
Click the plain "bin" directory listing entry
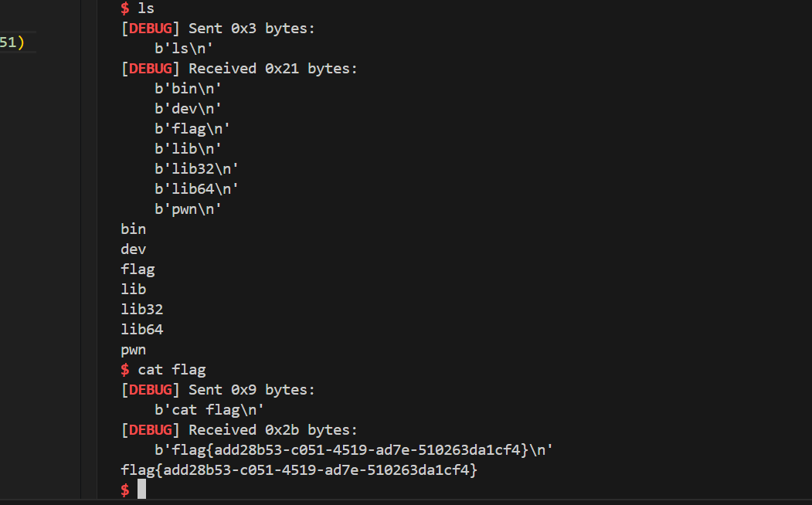coord(133,229)
